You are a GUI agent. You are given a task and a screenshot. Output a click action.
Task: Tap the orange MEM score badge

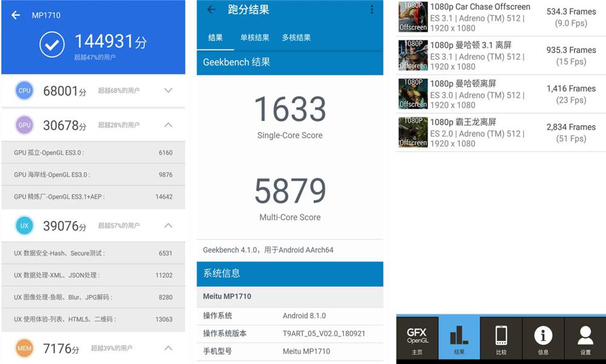click(24, 349)
